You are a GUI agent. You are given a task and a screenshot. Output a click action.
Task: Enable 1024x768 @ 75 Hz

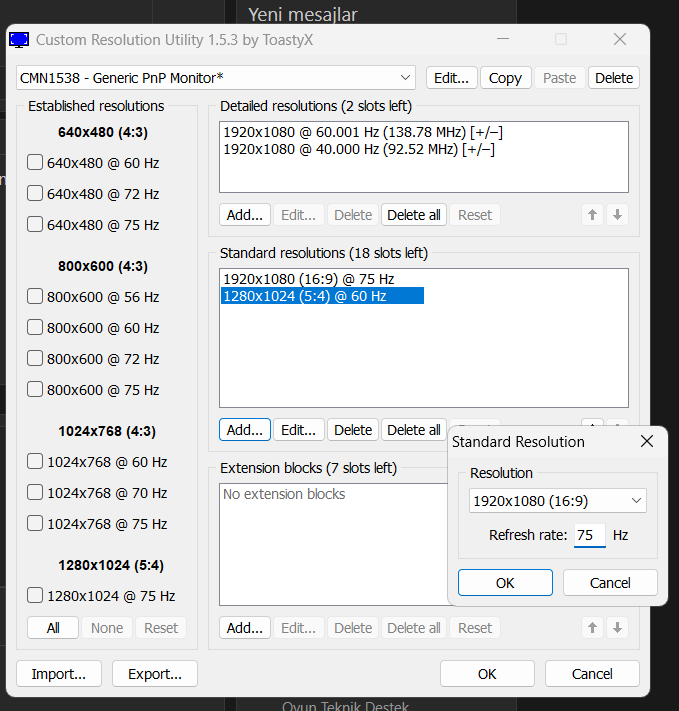click(35, 523)
